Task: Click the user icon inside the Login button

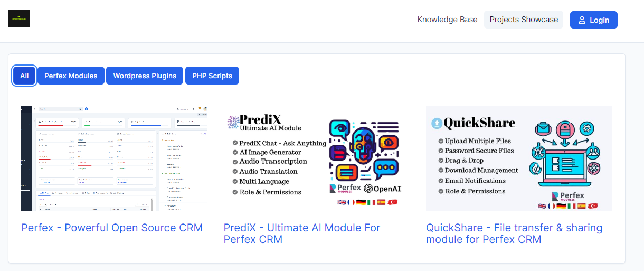Action: pos(582,20)
